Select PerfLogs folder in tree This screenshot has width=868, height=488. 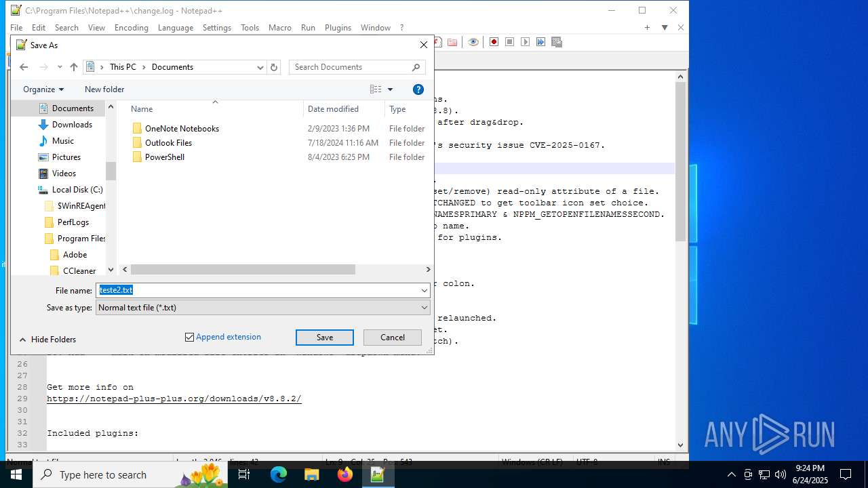pos(73,222)
